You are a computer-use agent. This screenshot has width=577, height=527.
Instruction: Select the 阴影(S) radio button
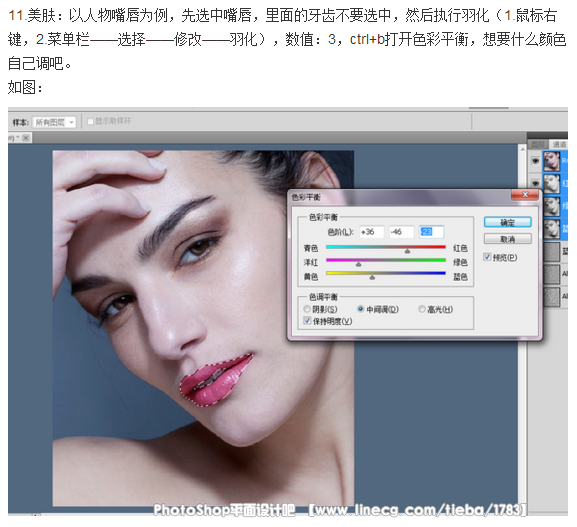[307, 309]
